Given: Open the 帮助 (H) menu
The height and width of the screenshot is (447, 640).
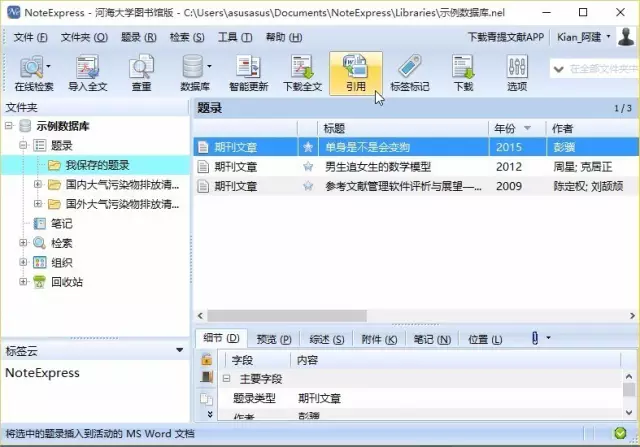Looking at the screenshot, I should click(x=284, y=37).
